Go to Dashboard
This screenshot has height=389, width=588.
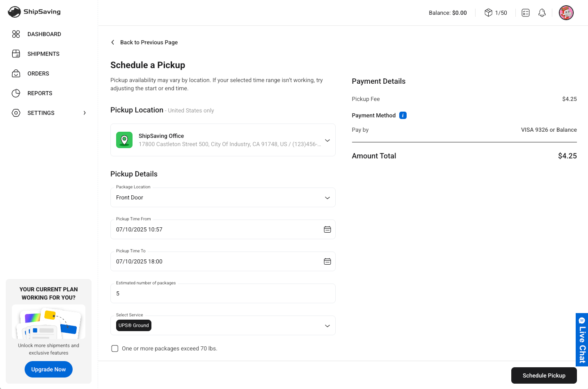pos(44,34)
